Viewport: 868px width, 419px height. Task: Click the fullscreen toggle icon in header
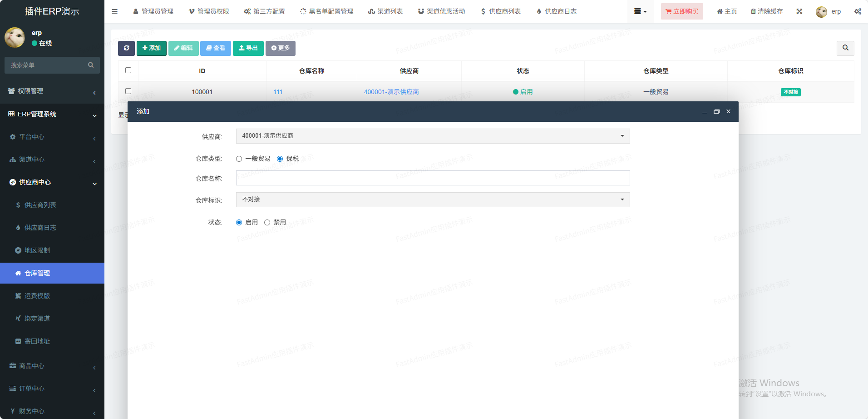tap(799, 11)
